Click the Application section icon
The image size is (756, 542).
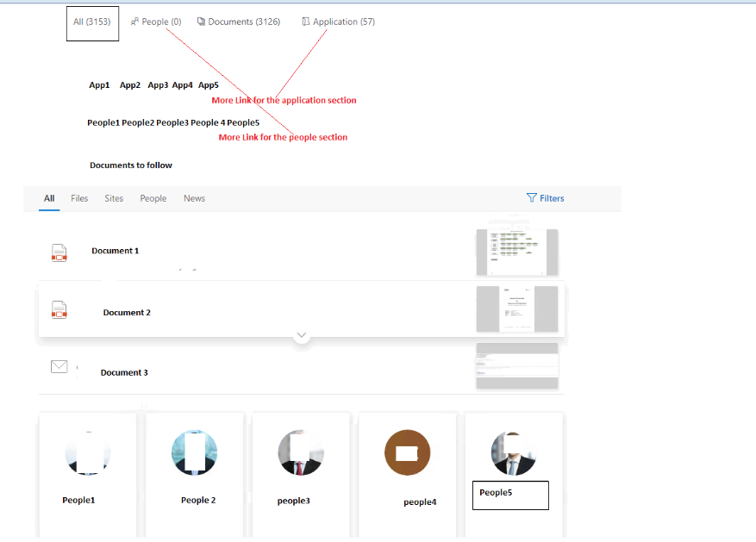pos(305,21)
